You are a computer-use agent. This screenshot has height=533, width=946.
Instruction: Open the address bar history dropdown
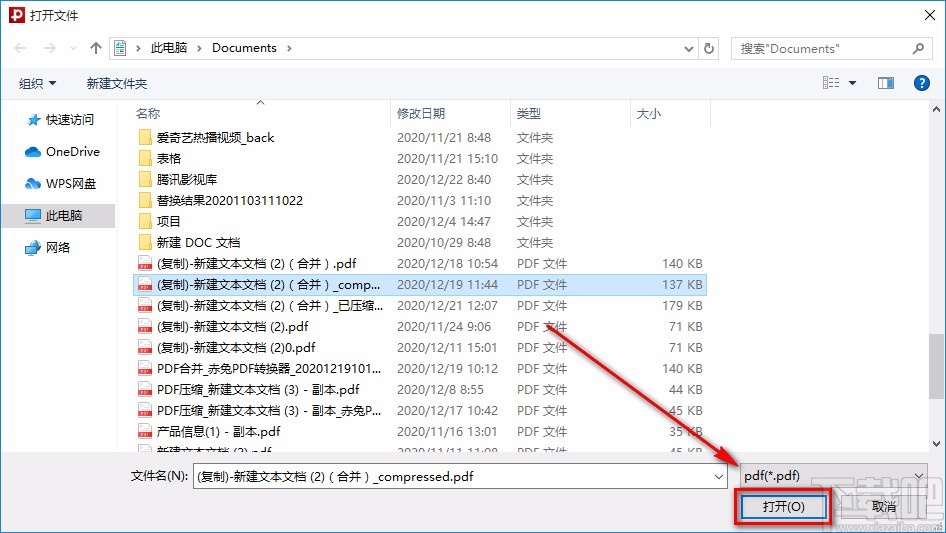click(688, 49)
